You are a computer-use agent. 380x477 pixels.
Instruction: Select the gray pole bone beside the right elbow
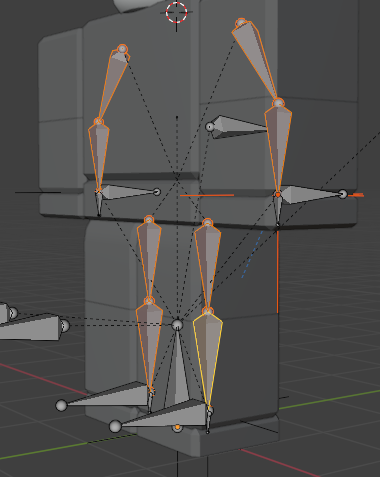(x=237, y=127)
